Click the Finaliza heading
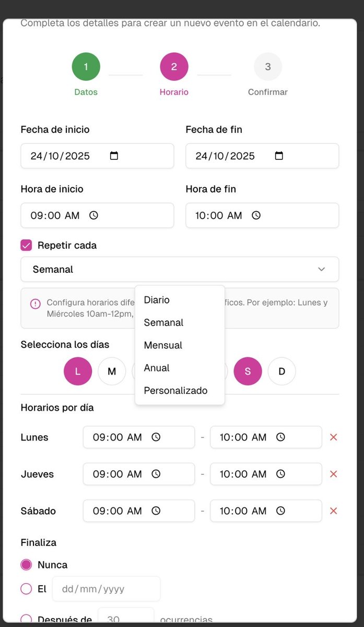364x627 pixels. pyautogui.click(x=39, y=542)
